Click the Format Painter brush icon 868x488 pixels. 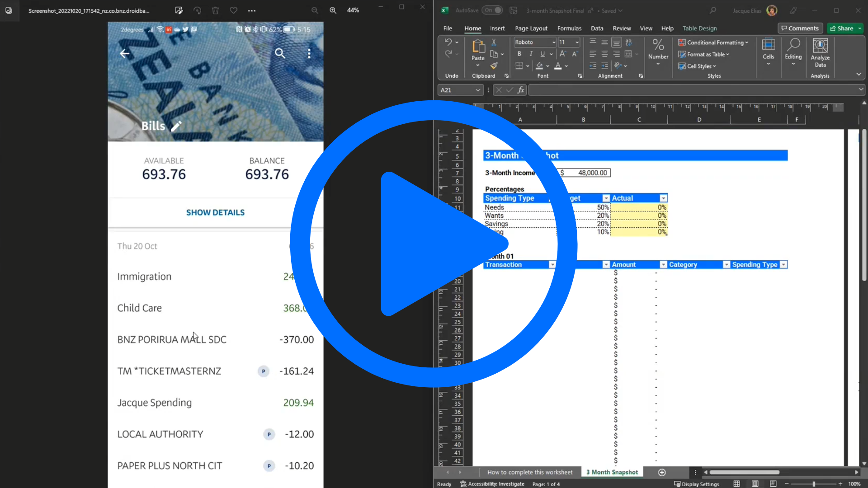pyautogui.click(x=494, y=66)
